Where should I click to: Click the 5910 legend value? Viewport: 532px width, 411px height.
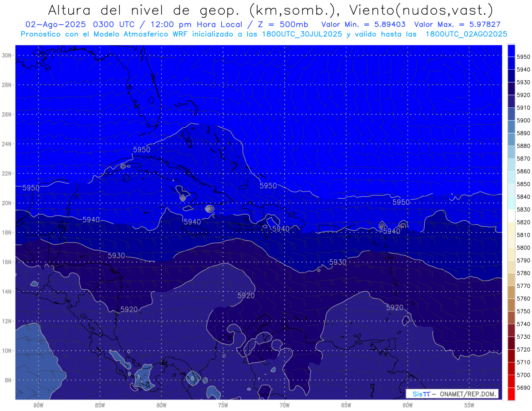(x=523, y=108)
